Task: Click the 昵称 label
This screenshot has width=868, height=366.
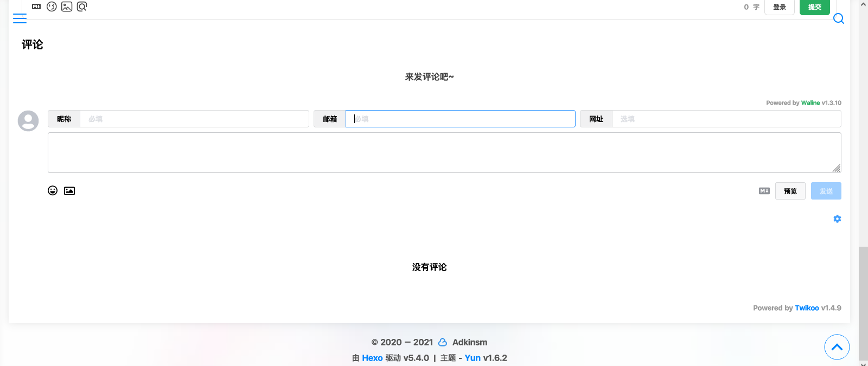Action: [x=64, y=119]
